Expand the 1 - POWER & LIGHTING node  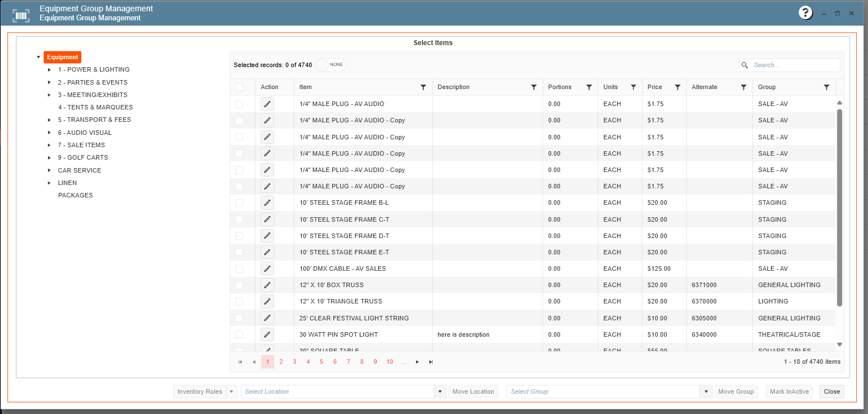50,70
